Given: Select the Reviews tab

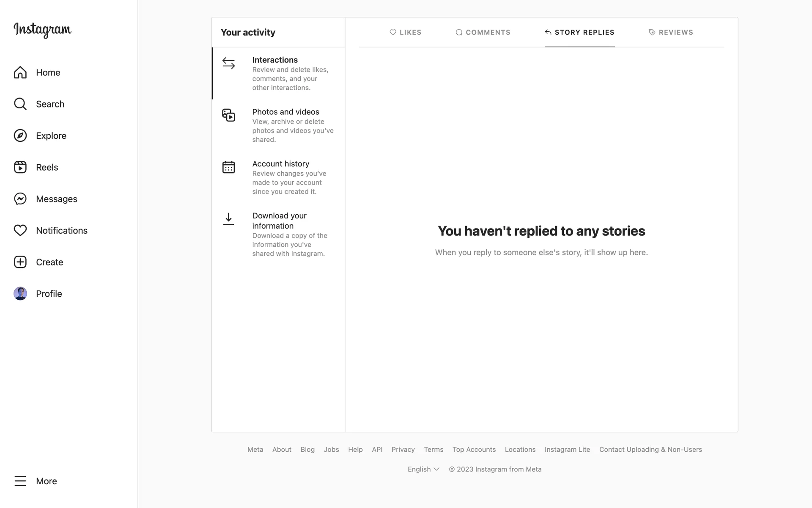Looking at the screenshot, I should (x=671, y=32).
